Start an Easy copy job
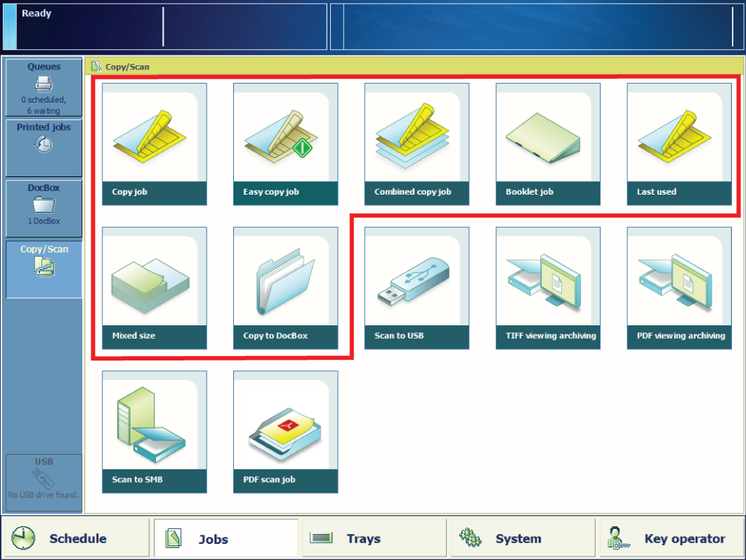The image size is (746, 560). point(285,144)
